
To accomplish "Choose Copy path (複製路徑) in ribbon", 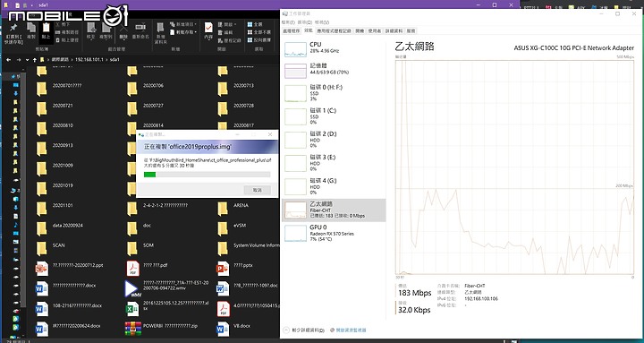I will tap(67, 32).
